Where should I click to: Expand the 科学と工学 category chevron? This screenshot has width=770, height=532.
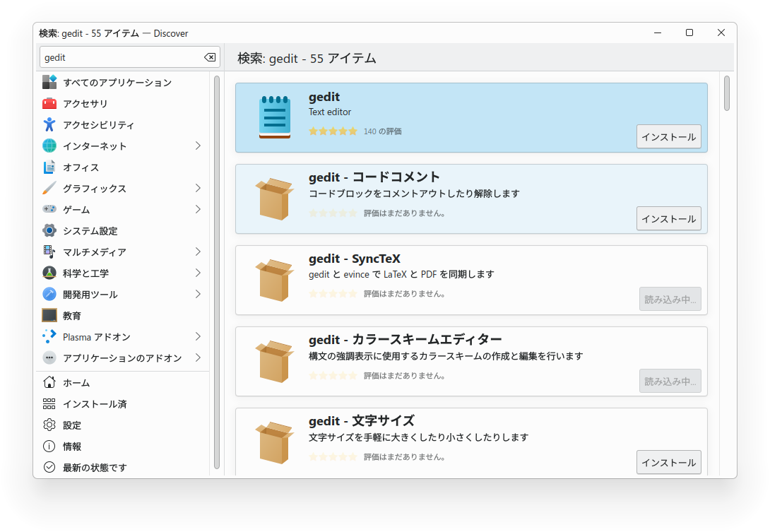(x=198, y=273)
